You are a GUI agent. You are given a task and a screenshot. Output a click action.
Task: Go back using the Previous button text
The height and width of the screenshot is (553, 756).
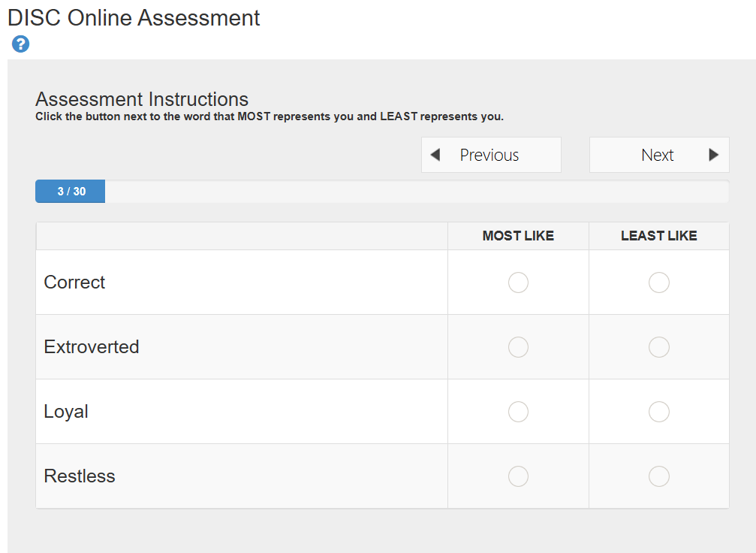pos(489,155)
